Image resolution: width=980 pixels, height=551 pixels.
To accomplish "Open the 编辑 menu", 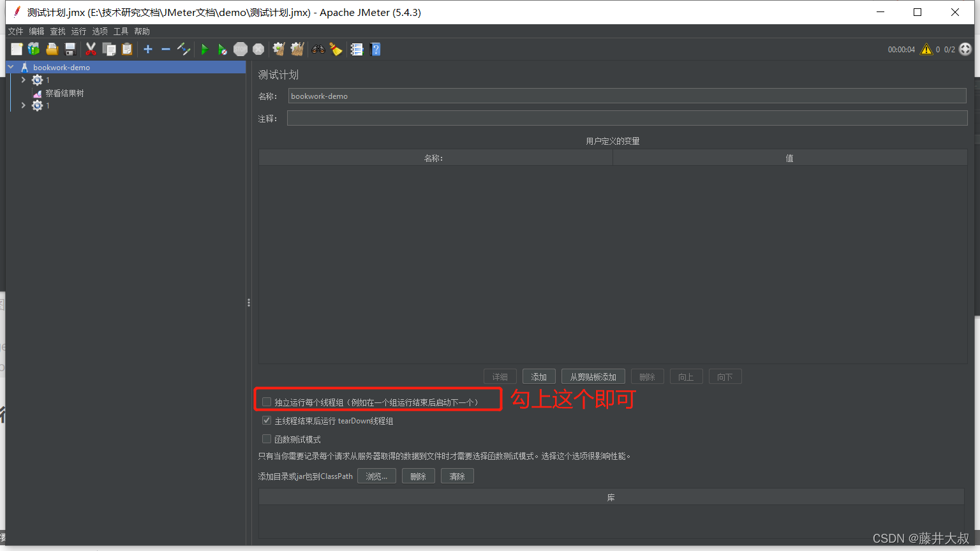I will pos(36,31).
